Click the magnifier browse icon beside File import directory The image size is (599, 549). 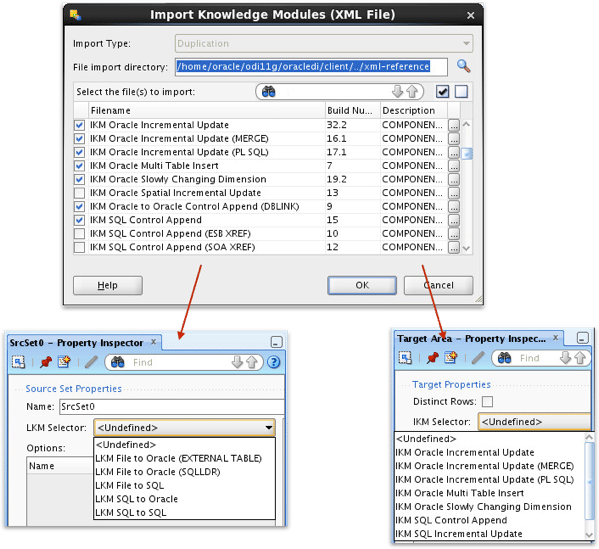[463, 66]
